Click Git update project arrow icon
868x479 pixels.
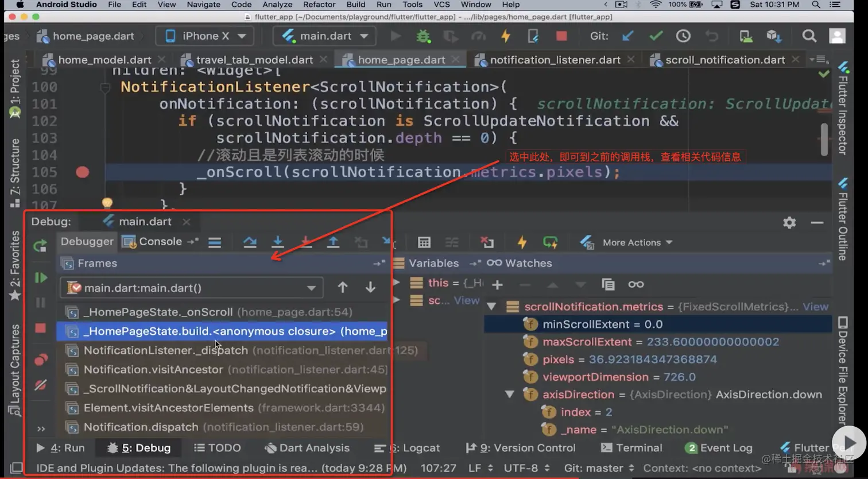pos(628,36)
